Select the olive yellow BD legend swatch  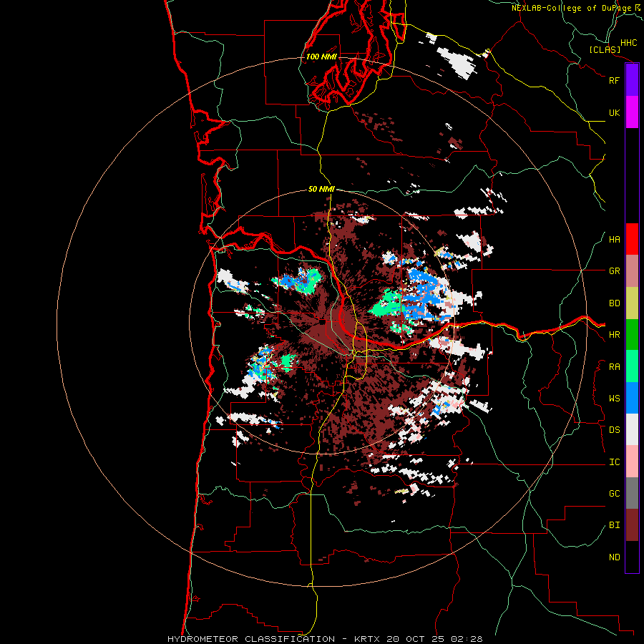pos(632,303)
